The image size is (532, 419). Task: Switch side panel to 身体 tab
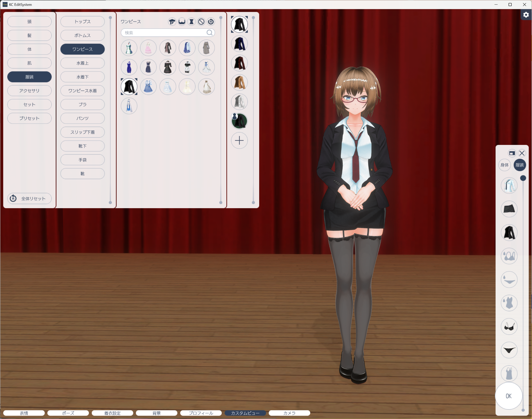505,165
